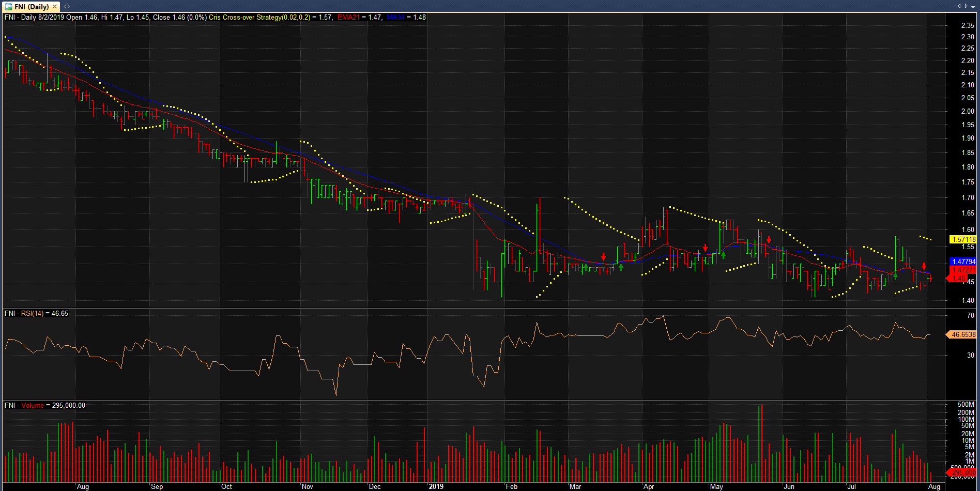
Task: Click the EMA21 label in chart title
Action: coord(348,17)
